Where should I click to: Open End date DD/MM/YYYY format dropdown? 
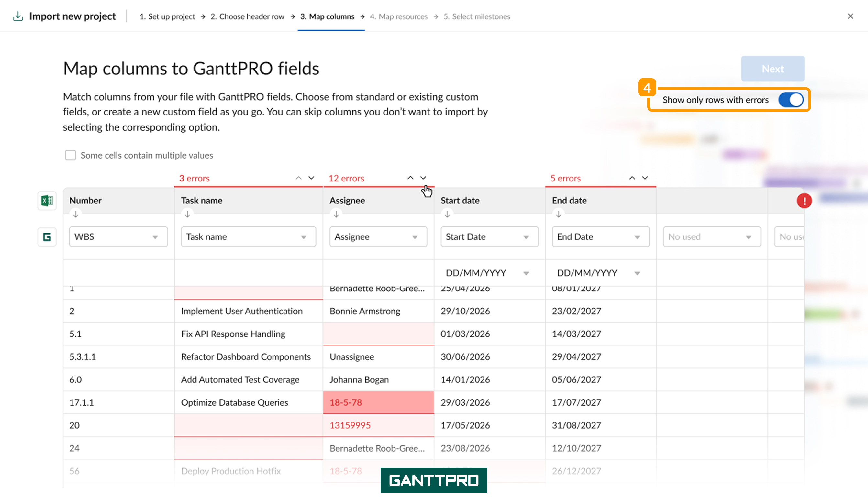pos(599,273)
